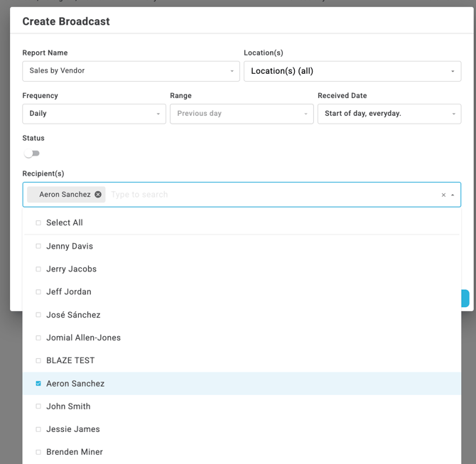Remove Aeron Sanchez tag with x icon
476x464 pixels.
click(98, 195)
